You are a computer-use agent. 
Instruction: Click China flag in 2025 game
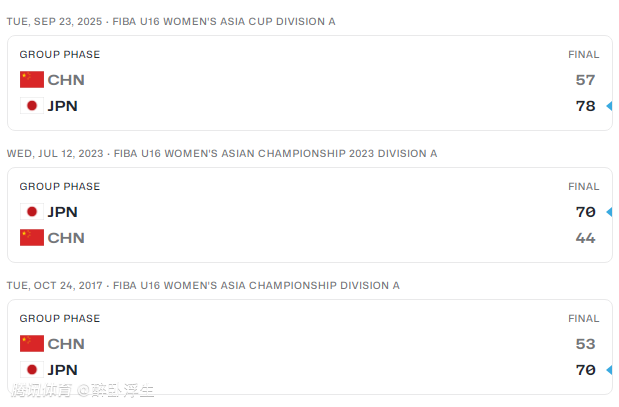coord(32,80)
